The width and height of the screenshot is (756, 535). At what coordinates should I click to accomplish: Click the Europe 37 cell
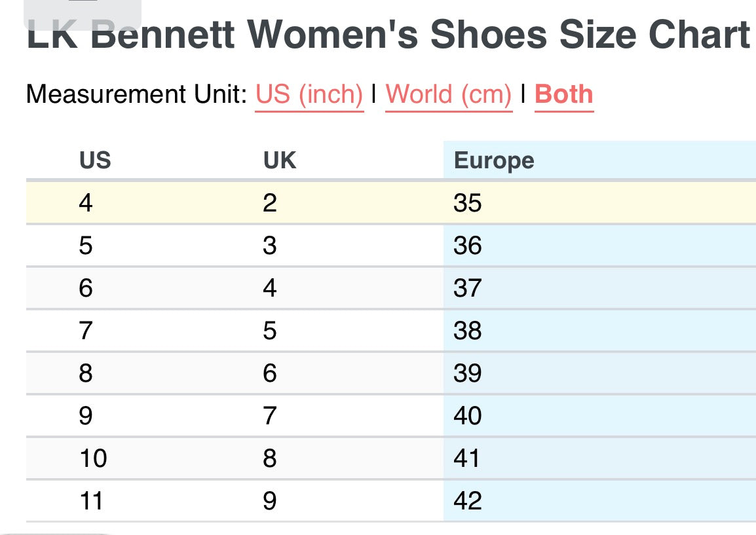[599, 287]
